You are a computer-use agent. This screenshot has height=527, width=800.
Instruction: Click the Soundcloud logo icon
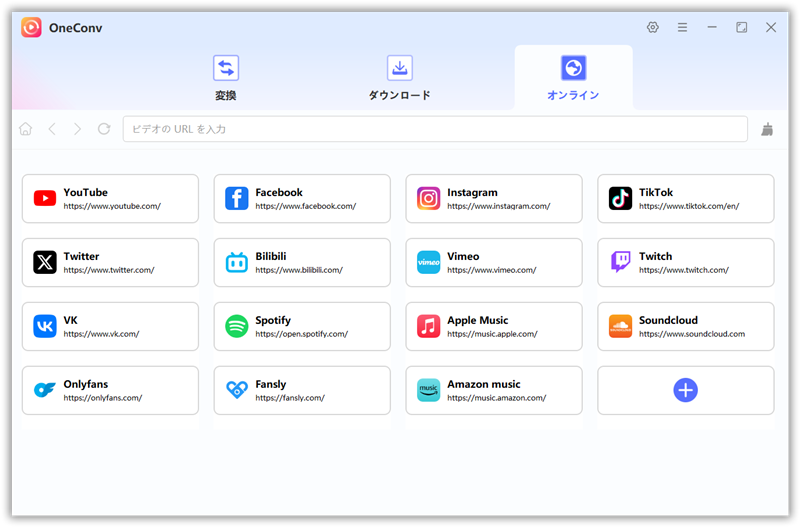coord(620,326)
